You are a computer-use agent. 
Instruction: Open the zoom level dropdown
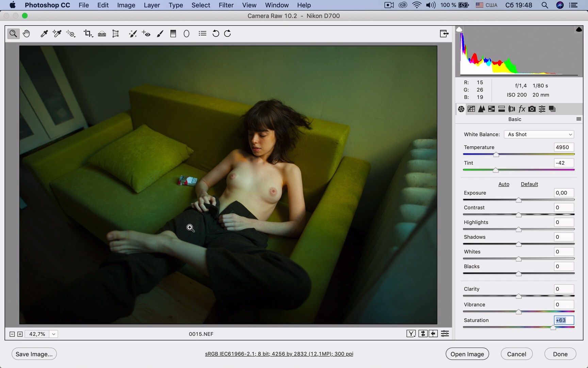(54, 334)
